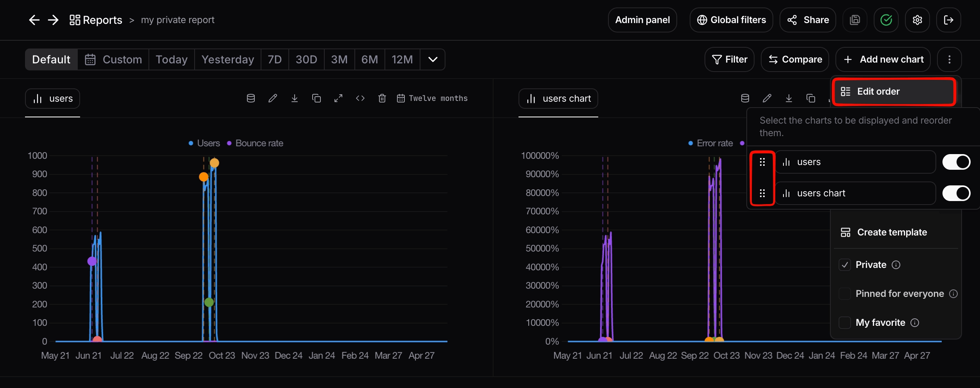
Task: Click Add new chart
Action: point(883,59)
